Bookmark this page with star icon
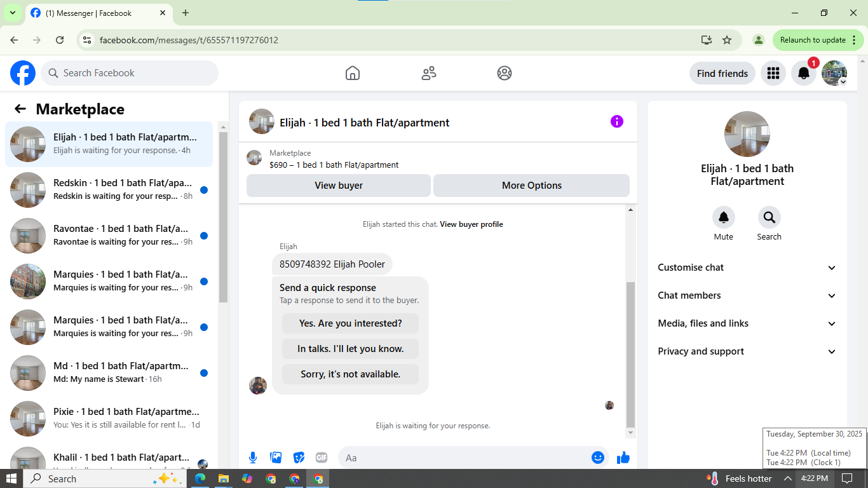868x488 pixels. pos(727,40)
